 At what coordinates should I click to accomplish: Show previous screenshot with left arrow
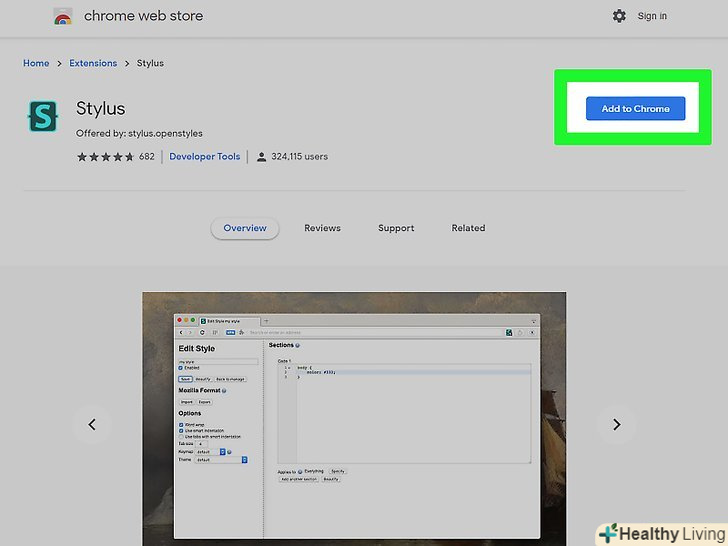92,424
